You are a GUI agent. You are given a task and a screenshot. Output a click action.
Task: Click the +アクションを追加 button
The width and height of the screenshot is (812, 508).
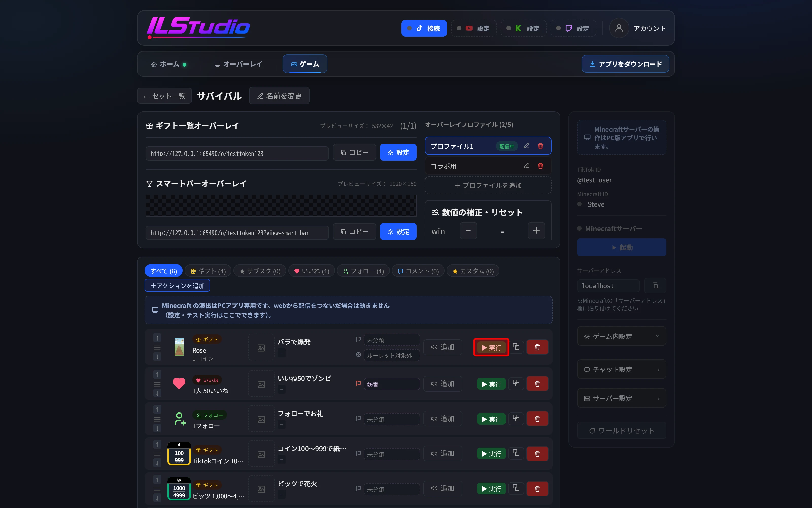(x=177, y=285)
